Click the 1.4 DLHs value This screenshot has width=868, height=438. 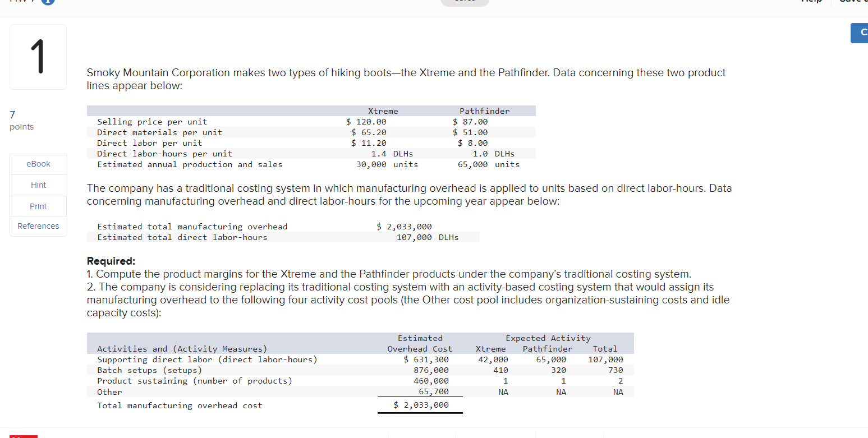pos(392,154)
